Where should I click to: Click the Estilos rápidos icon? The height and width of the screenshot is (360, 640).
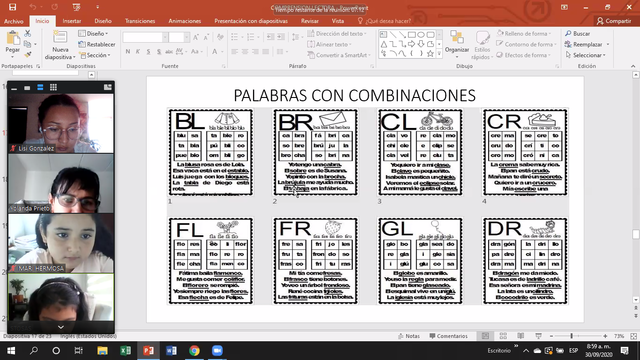tap(482, 38)
